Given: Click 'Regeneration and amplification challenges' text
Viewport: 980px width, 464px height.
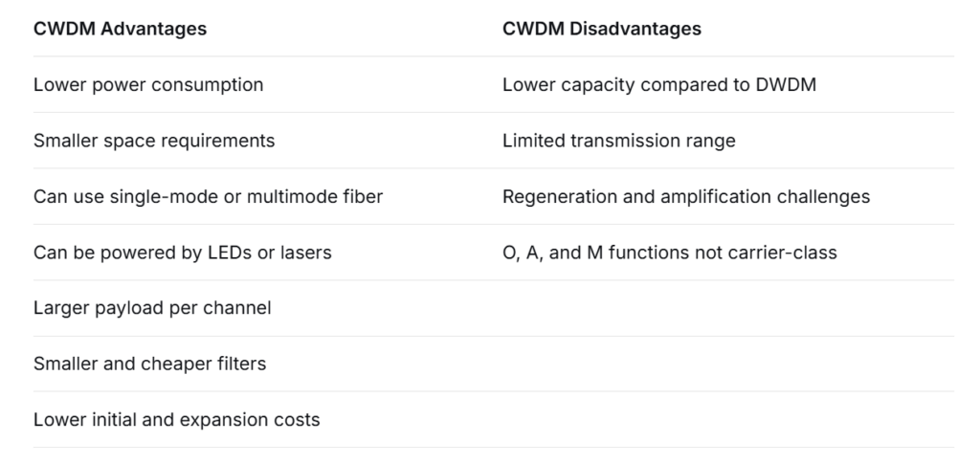Looking at the screenshot, I should pyautogui.click(x=685, y=196).
